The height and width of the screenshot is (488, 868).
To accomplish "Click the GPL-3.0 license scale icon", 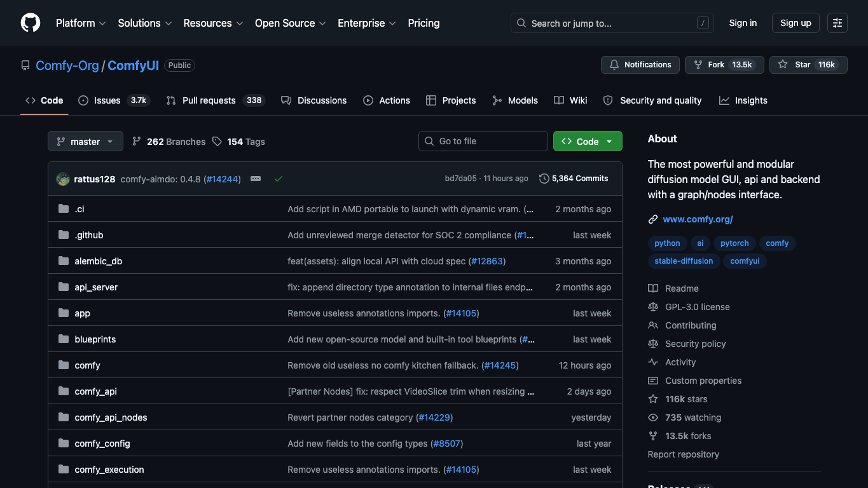I will 653,307.
